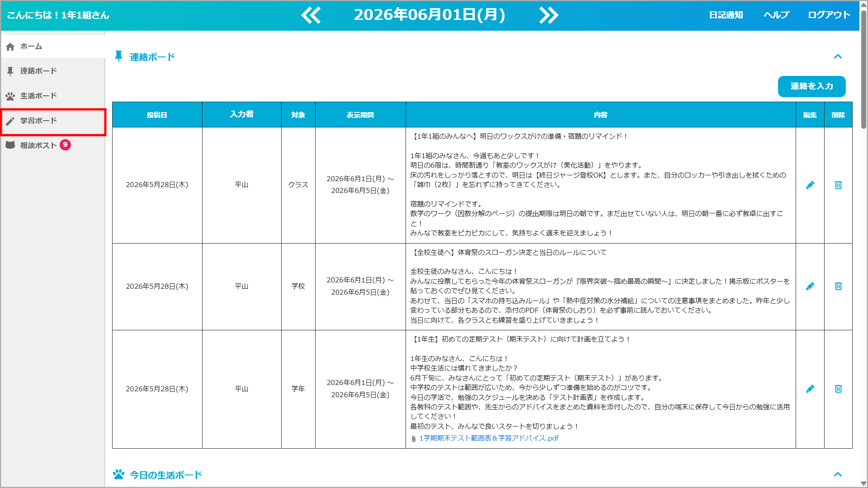The width and height of the screenshot is (868, 488).
Task: Edit the wax cleaning reminder post
Action: (810, 185)
